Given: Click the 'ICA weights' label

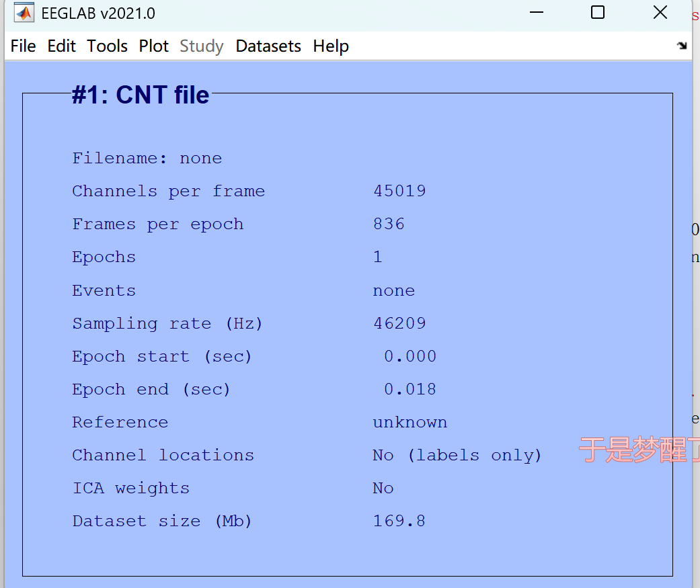Looking at the screenshot, I should tap(131, 489).
